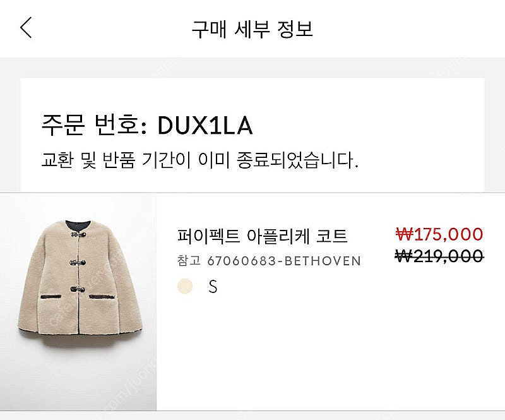Click the reference code 67060683-BETHOVEN

(x=284, y=261)
